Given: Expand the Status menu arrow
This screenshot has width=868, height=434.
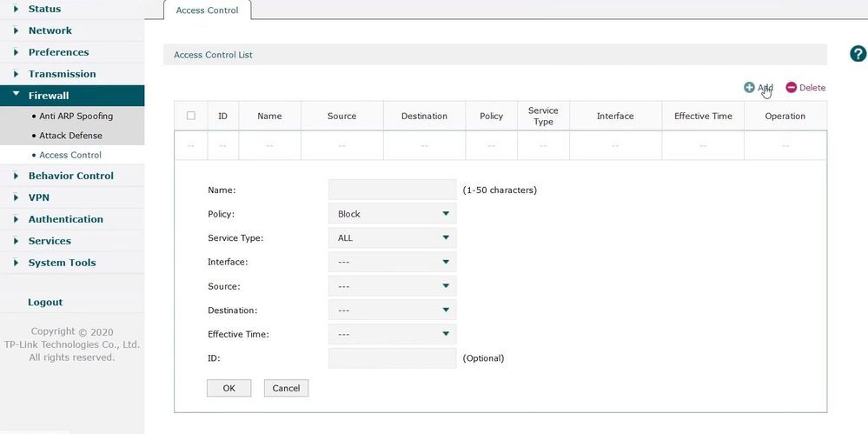Looking at the screenshot, I should tap(17, 9).
